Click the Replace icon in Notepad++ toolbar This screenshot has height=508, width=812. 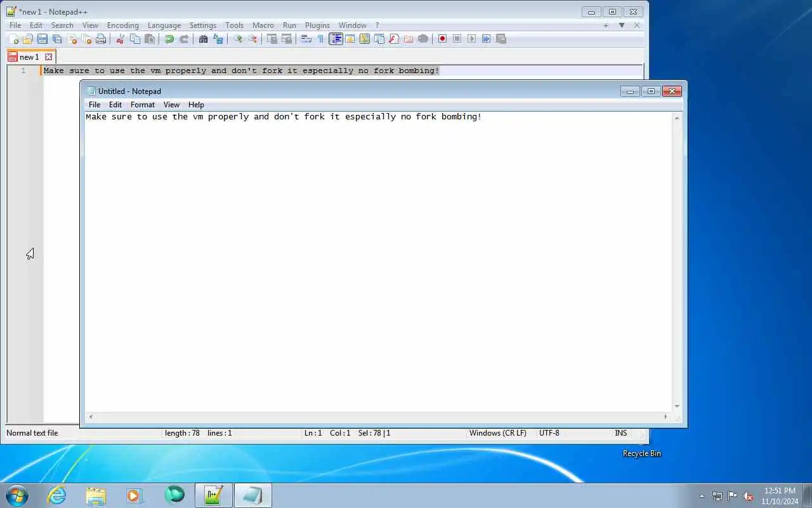(218, 39)
